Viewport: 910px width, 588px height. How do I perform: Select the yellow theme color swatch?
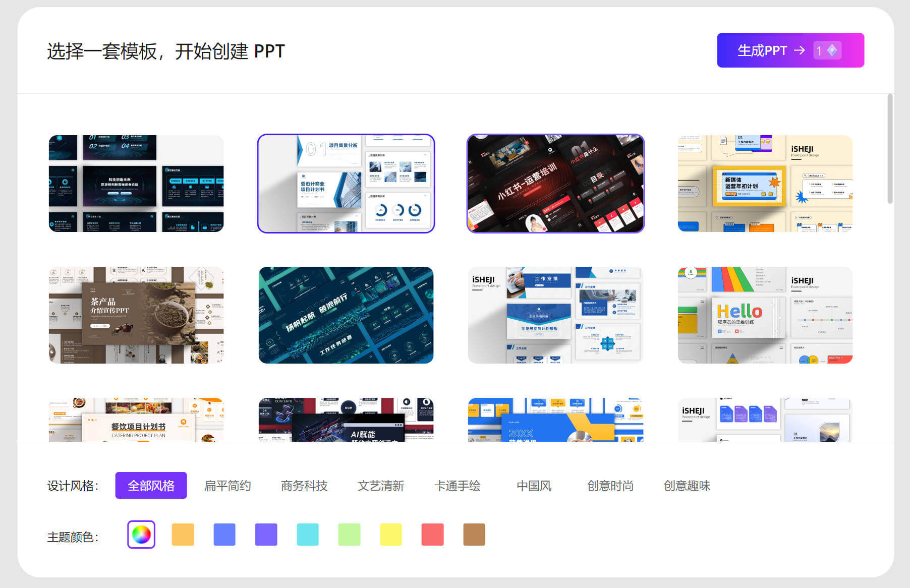pyautogui.click(x=391, y=535)
